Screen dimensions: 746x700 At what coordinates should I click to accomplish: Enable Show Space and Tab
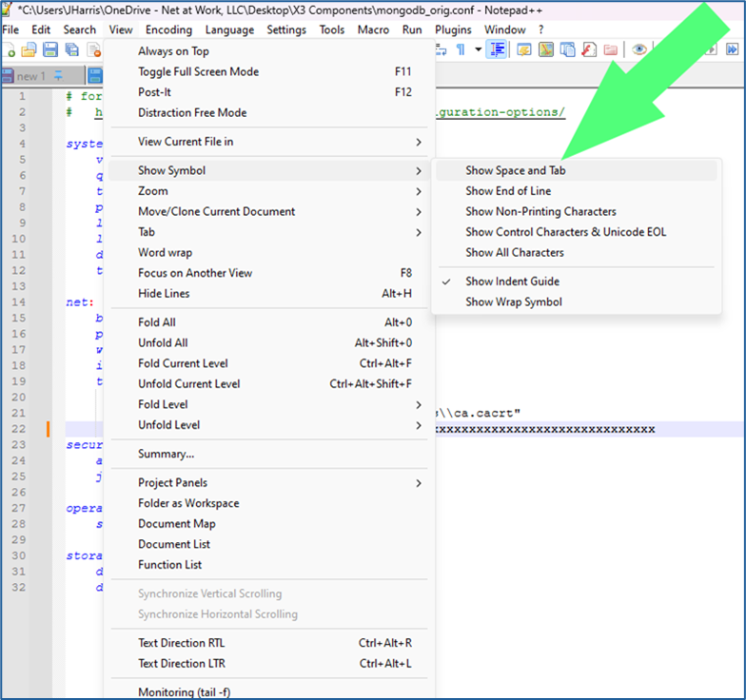pos(515,171)
